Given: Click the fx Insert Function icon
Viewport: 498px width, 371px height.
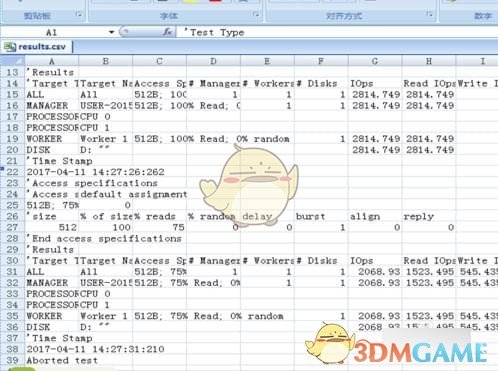Looking at the screenshot, I should (x=167, y=32).
